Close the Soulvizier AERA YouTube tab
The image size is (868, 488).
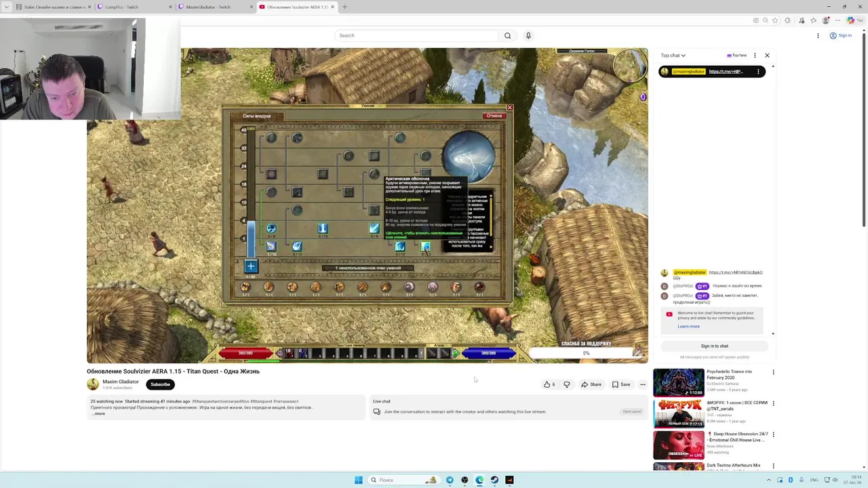[x=332, y=7]
